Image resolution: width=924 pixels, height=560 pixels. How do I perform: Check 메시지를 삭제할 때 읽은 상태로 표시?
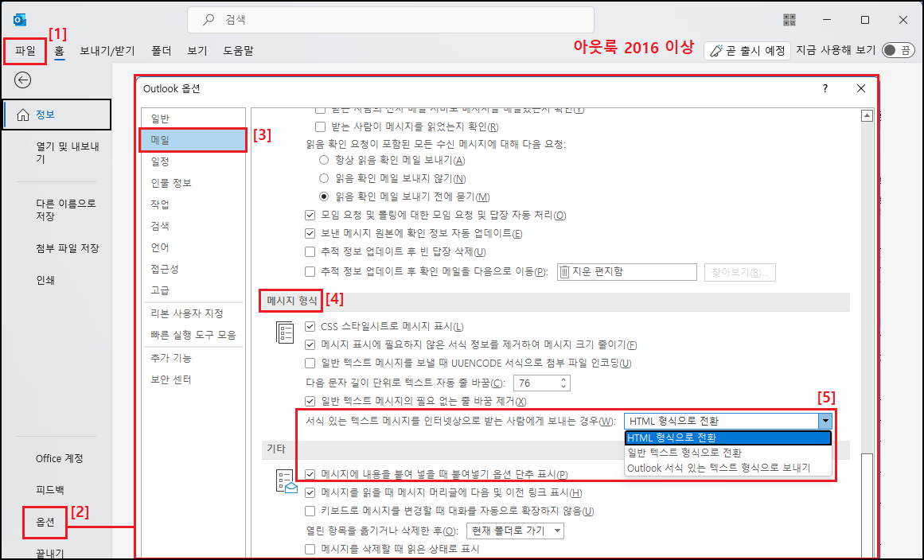pos(310,549)
